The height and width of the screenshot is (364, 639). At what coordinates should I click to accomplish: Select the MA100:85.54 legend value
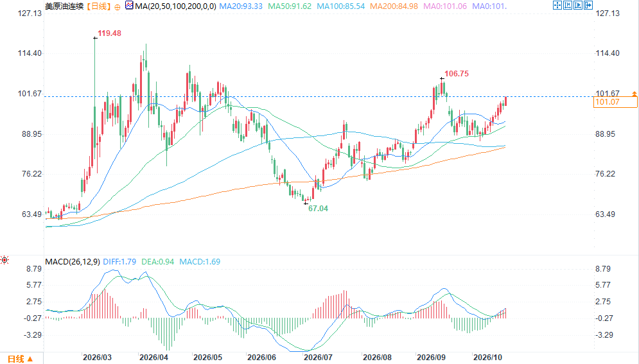(x=340, y=6)
